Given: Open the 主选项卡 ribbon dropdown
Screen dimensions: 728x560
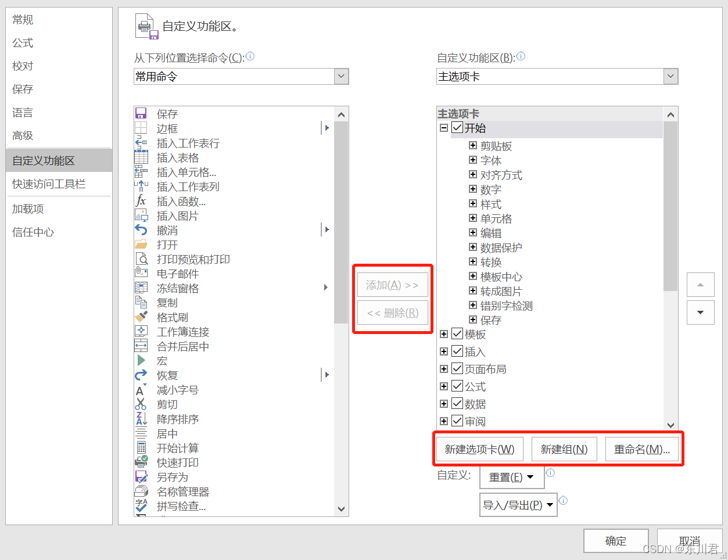Looking at the screenshot, I should click(x=671, y=76).
